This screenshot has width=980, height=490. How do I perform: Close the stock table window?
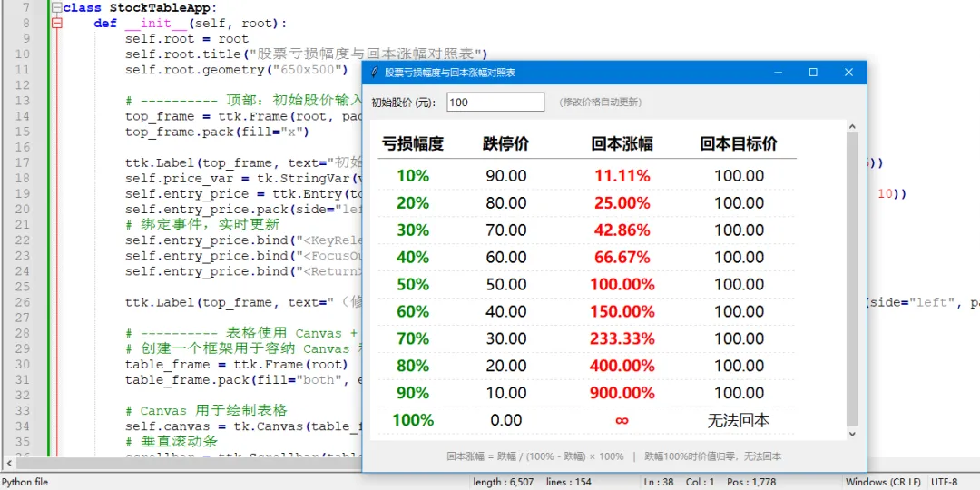tap(848, 73)
